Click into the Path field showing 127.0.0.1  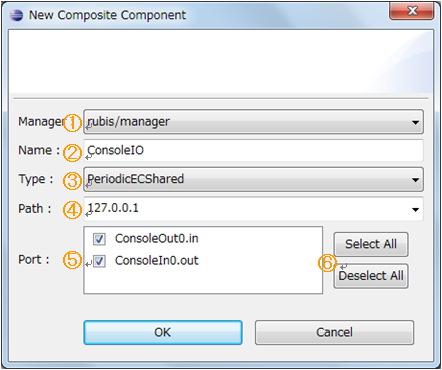(x=245, y=209)
